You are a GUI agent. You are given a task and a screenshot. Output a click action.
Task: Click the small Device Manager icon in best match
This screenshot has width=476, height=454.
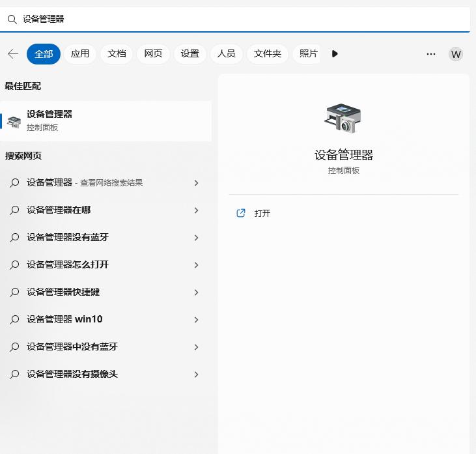(x=14, y=121)
